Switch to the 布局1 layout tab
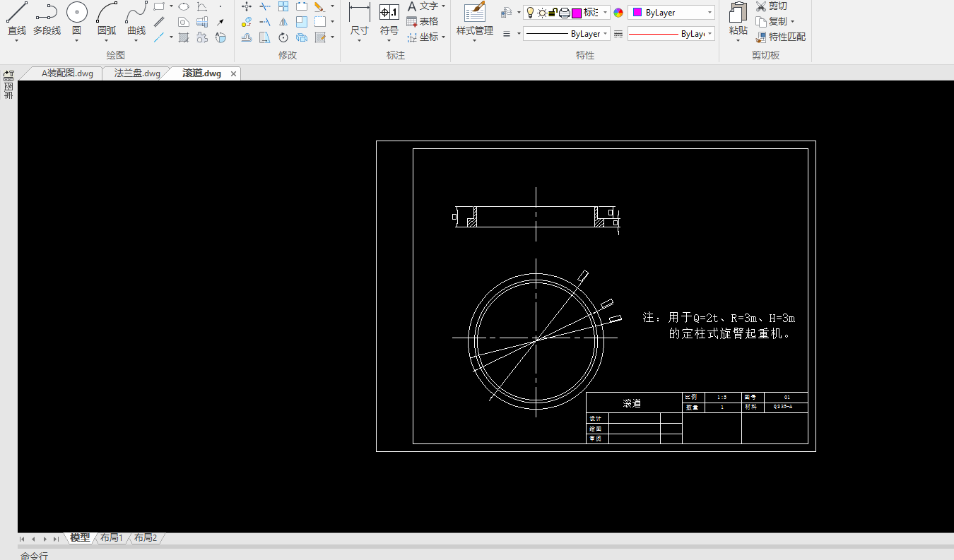The width and height of the screenshot is (954, 560). (x=112, y=538)
